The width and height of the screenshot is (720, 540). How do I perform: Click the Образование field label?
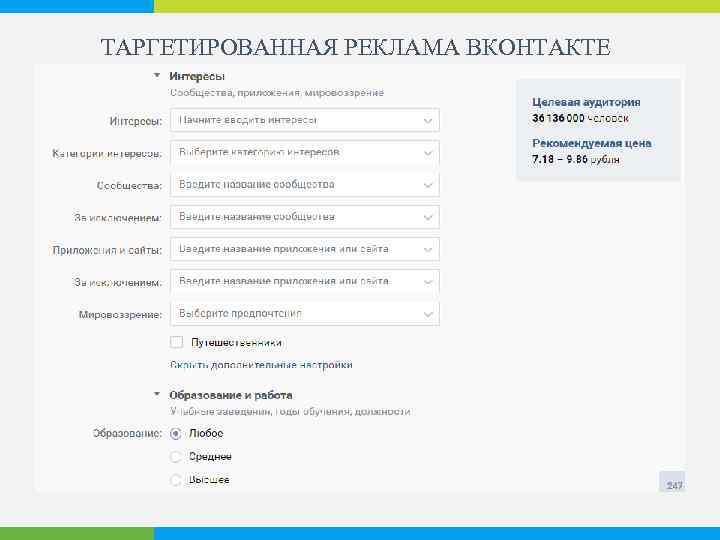click(x=128, y=433)
